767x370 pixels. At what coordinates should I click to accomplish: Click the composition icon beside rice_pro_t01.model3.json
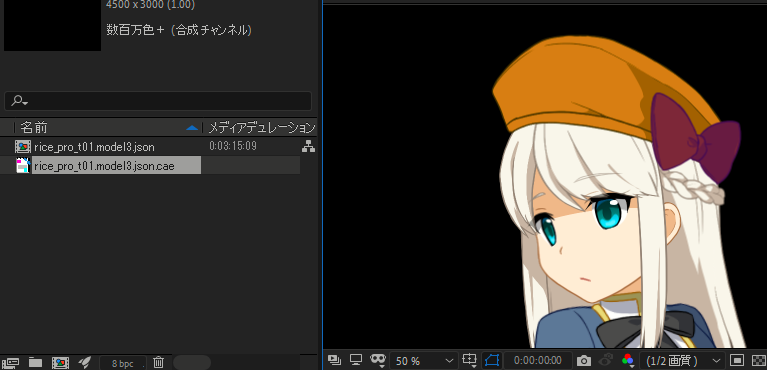[x=23, y=146]
